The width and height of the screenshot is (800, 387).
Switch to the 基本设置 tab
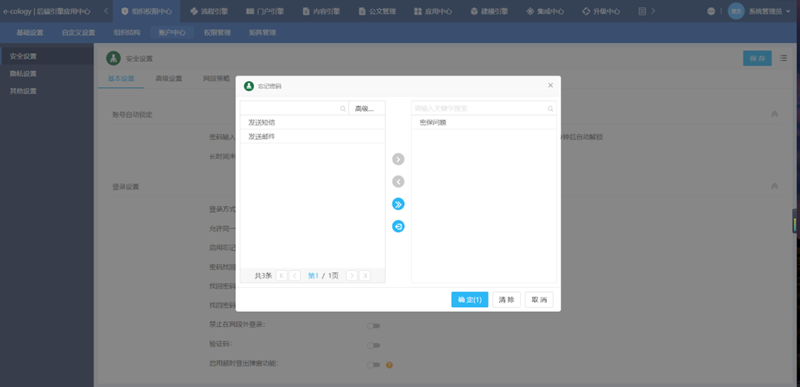121,79
